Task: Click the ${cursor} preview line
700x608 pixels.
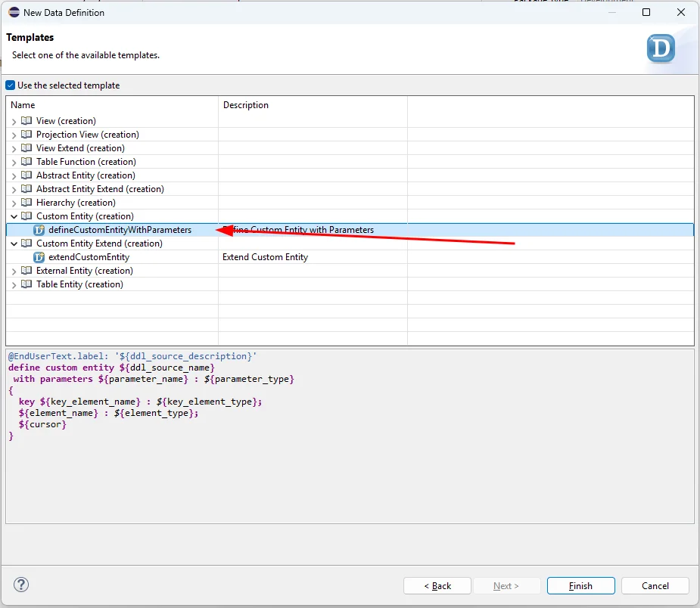Action: (x=42, y=424)
